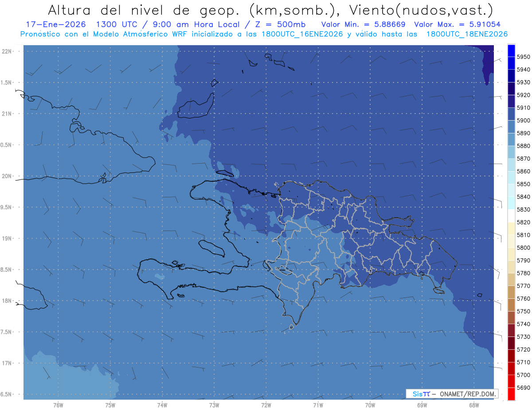Click the 5690 colorbar label
Image resolution: width=532 pixels, height=411 pixels.
click(x=524, y=388)
